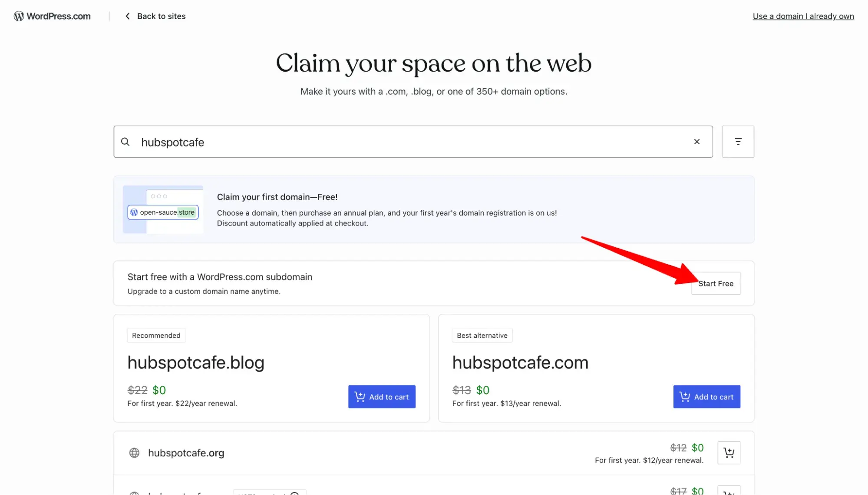Image resolution: width=868 pixels, height=495 pixels.
Task: Select the 'Recommended' badge on hubspotcafe.blog
Action: point(156,335)
